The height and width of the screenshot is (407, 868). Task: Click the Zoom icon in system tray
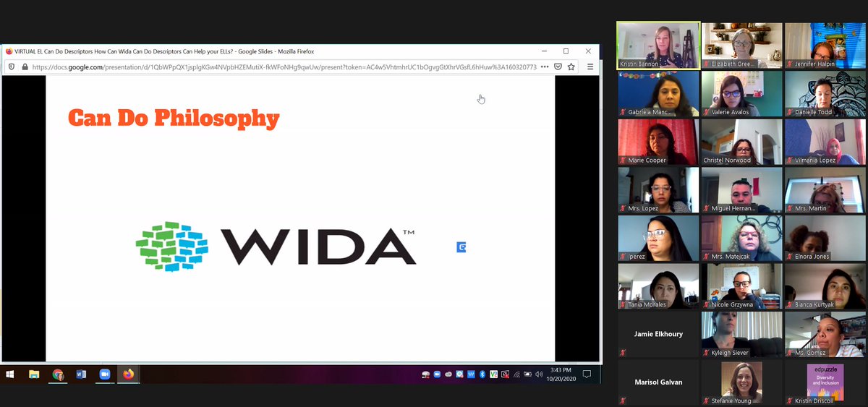click(437, 374)
